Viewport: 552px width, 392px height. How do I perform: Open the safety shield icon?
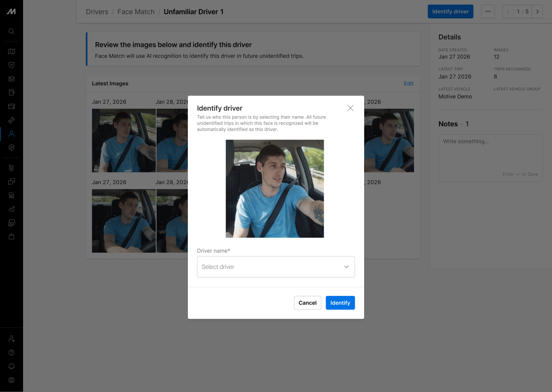point(11,65)
